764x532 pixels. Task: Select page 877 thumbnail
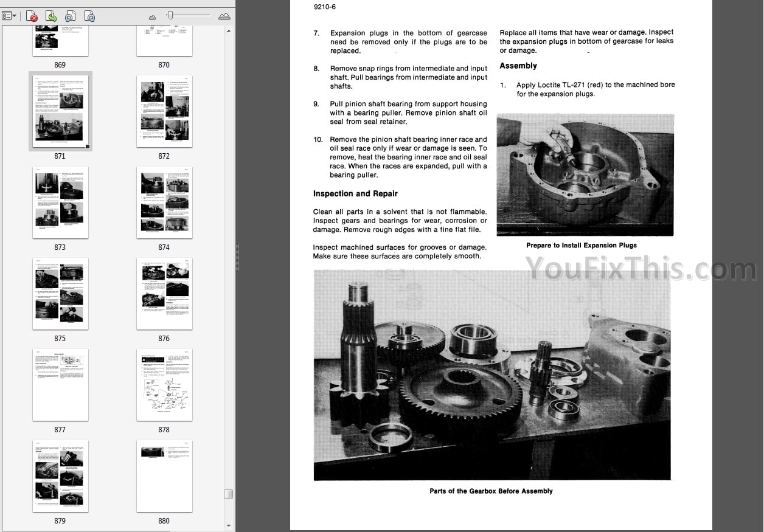pyautogui.click(x=60, y=384)
